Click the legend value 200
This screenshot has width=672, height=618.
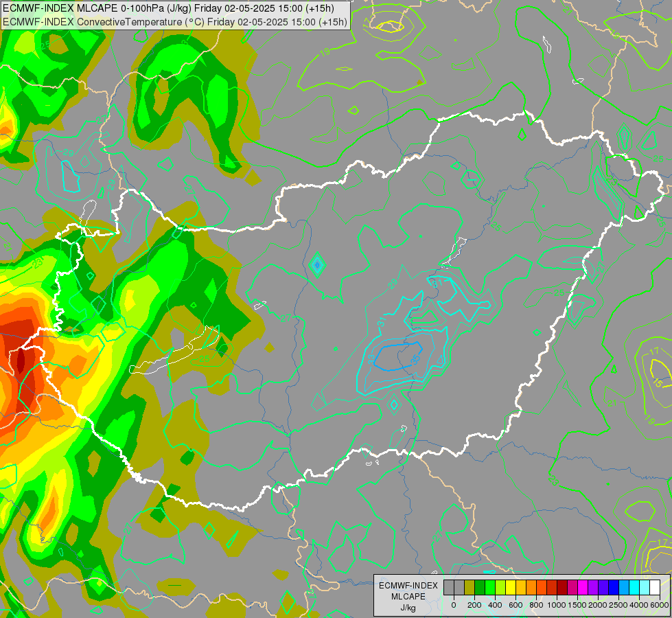474,605
